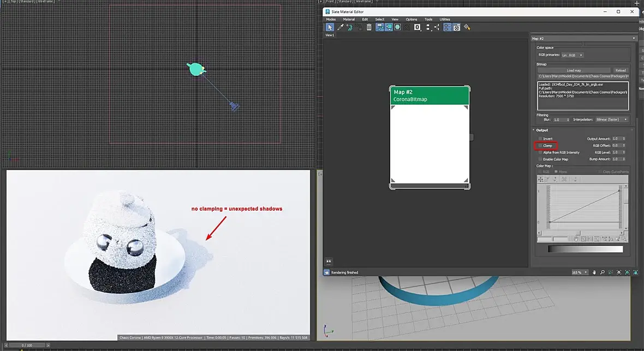Activate the Zoom magnifier tool in status bar

tap(603, 272)
